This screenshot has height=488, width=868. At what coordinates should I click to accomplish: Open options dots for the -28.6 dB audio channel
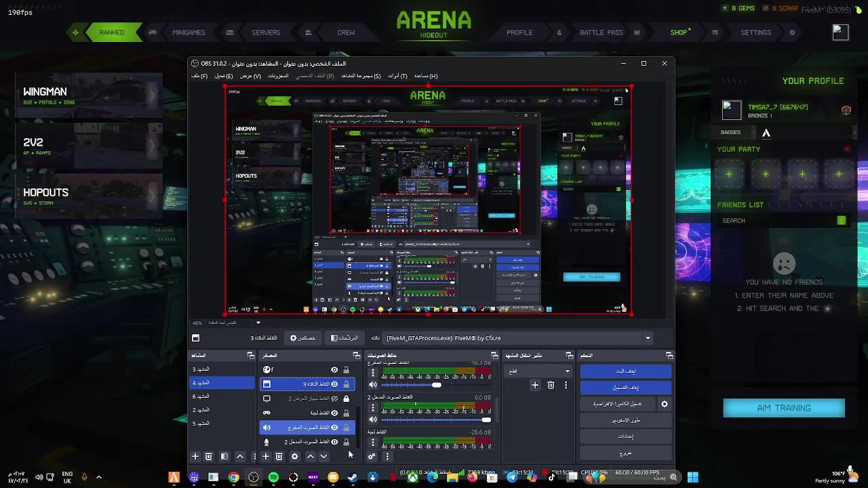[x=372, y=442]
